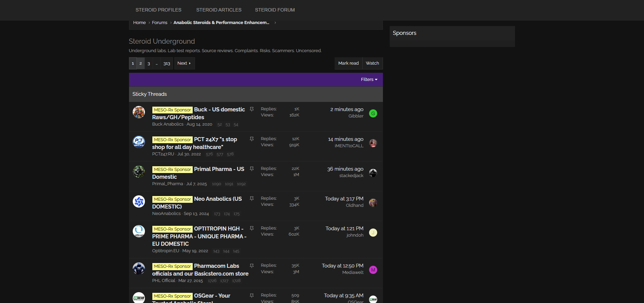The width and height of the screenshot is (644, 303).
Task: Click the Mark read button
Action: tap(348, 63)
